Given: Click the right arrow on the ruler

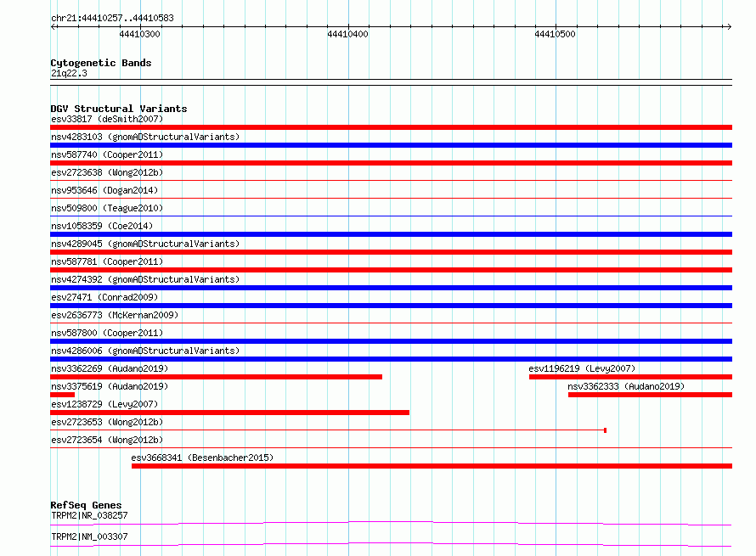Looking at the screenshot, I should [x=729, y=27].
